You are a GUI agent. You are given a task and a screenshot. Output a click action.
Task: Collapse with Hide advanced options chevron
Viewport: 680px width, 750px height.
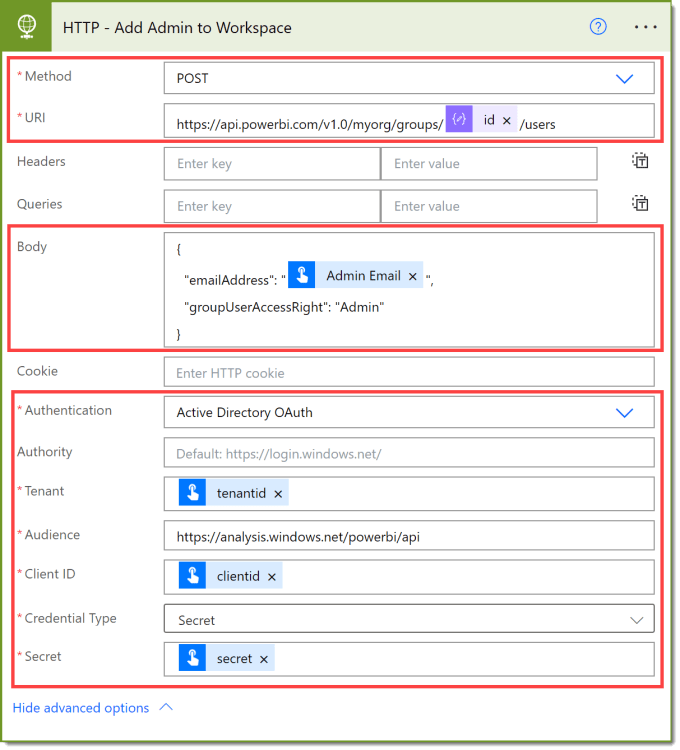tap(166, 707)
